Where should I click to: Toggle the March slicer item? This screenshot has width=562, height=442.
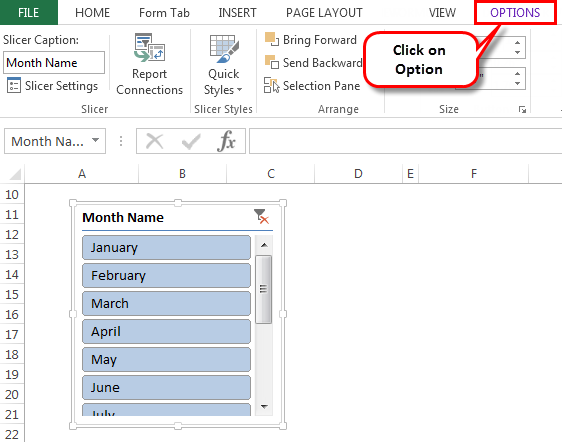coord(166,303)
